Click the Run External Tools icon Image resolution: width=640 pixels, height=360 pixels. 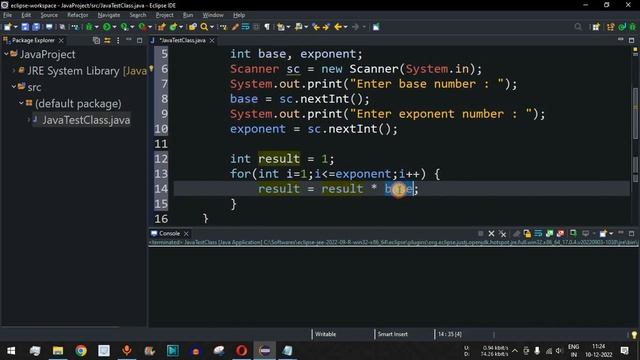(x=142, y=27)
